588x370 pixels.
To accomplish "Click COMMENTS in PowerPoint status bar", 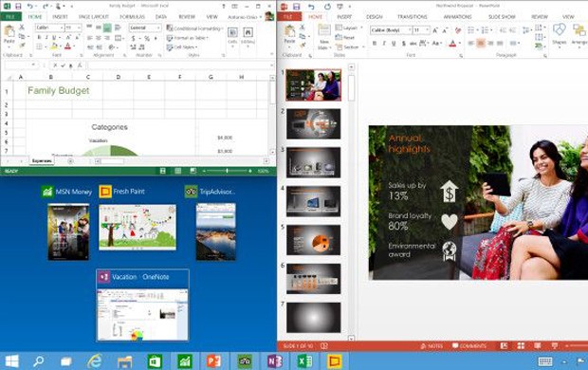I will pos(469,345).
